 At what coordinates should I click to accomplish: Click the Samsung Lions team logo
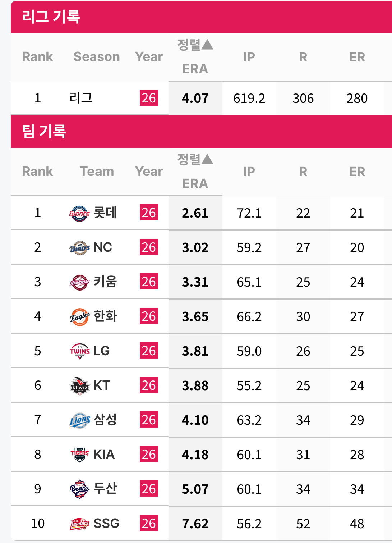pyautogui.click(x=79, y=421)
